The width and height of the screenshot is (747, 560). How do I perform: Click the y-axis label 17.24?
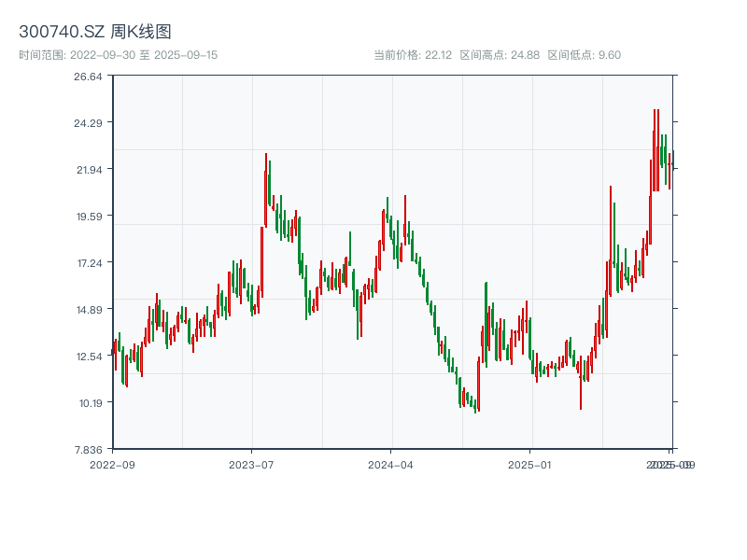pyautogui.click(x=90, y=263)
